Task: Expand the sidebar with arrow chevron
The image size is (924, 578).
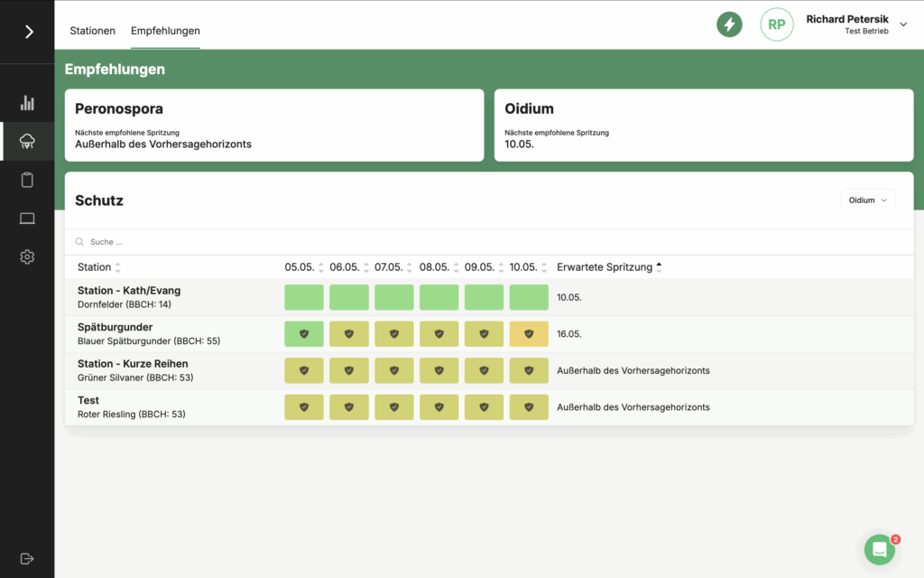Action: pyautogui.click(x=29, y=32)
